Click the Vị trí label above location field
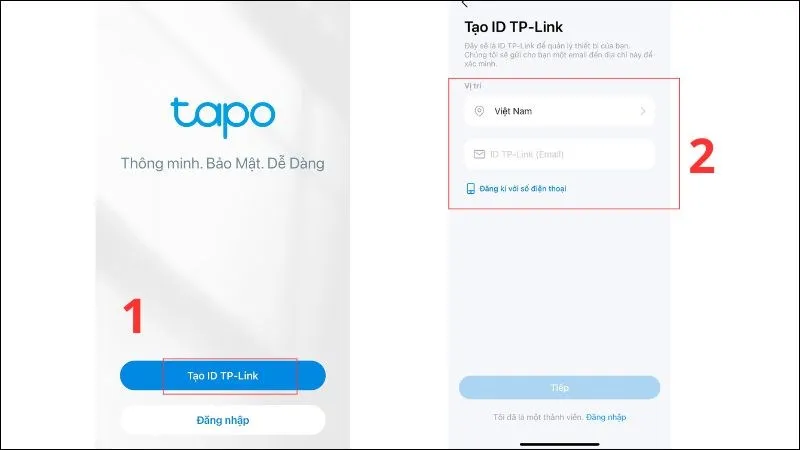 (472, 86)
